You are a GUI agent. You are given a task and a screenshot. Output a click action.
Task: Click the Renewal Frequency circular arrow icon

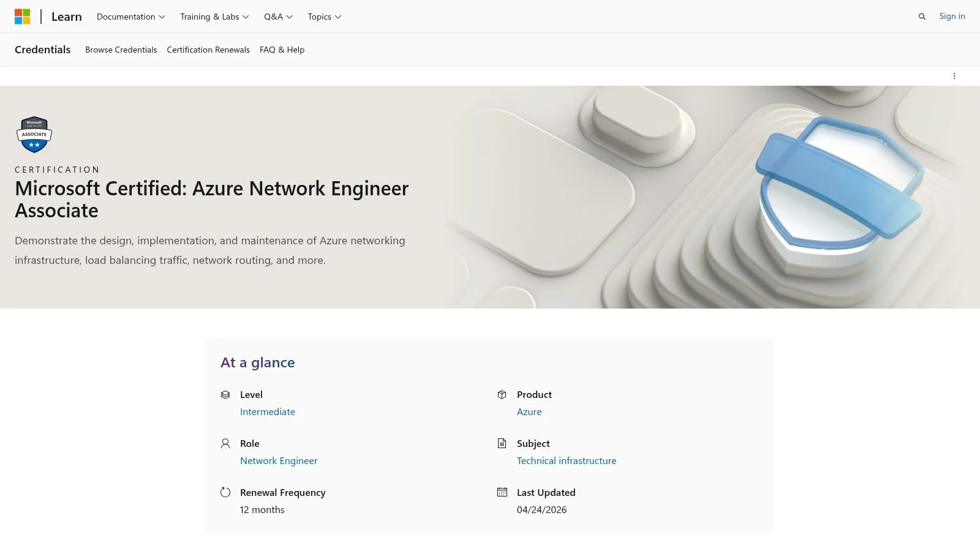[x=225, y=492]
